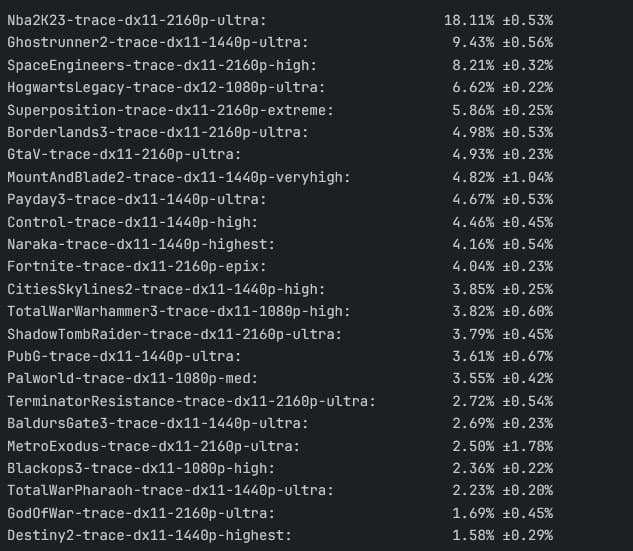Viewport: 633px width, 551px height.
Task: Select the Ghostrunner2-trace-dx11-1440p-ultra text
Action: (158, 42)
